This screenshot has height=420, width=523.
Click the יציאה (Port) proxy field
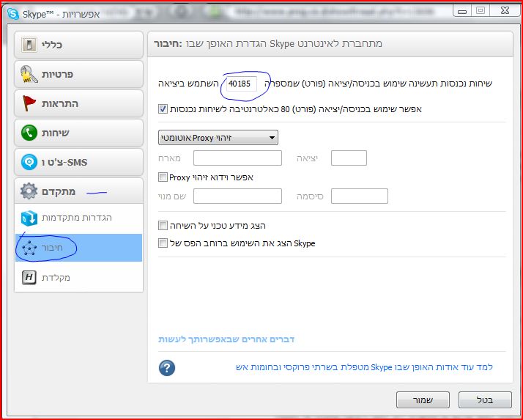click(349, 158)
